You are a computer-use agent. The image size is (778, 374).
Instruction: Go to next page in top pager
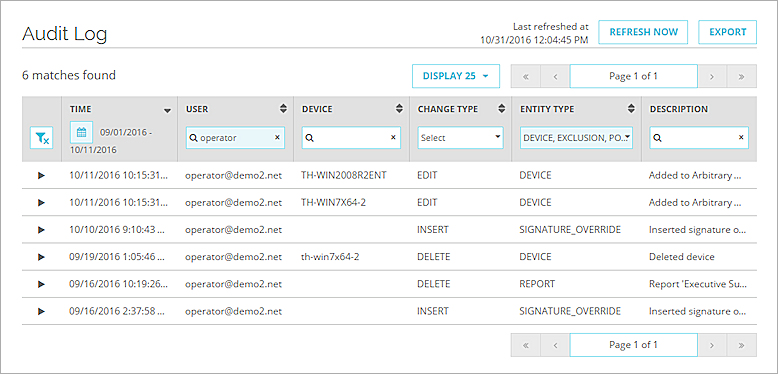click(712, 76)
